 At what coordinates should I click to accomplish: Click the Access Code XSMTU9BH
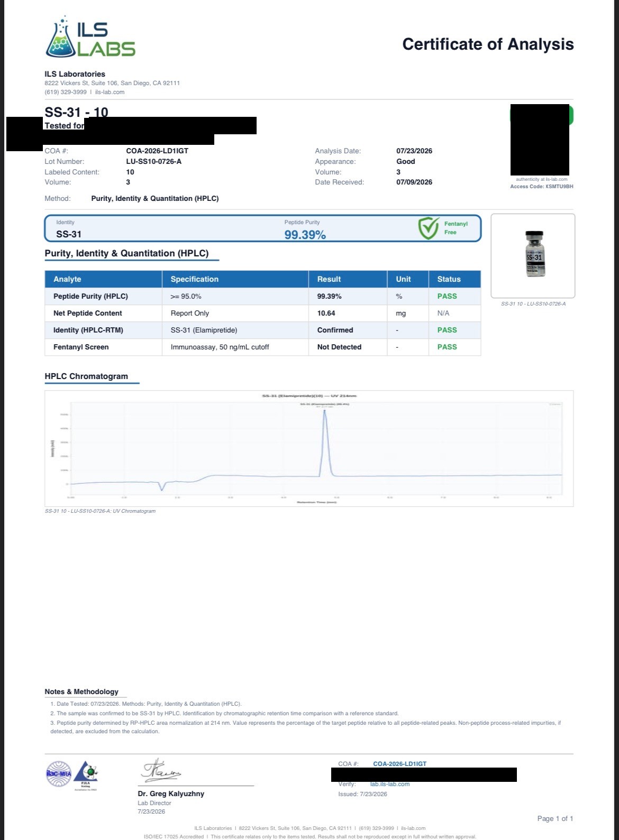pos(542,187)
